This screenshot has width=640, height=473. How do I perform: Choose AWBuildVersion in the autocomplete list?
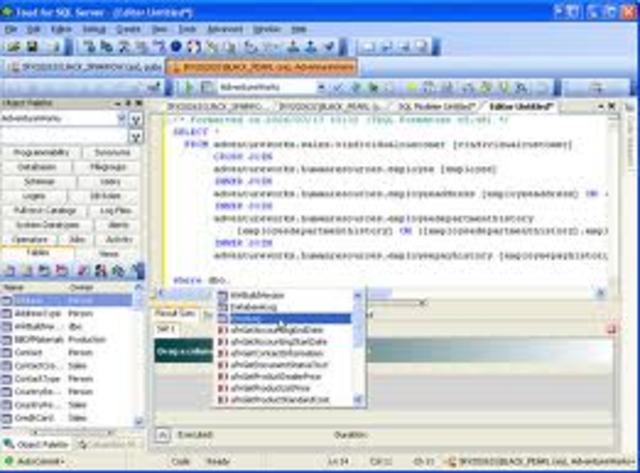pyautogui.click(x=283, y=295)
